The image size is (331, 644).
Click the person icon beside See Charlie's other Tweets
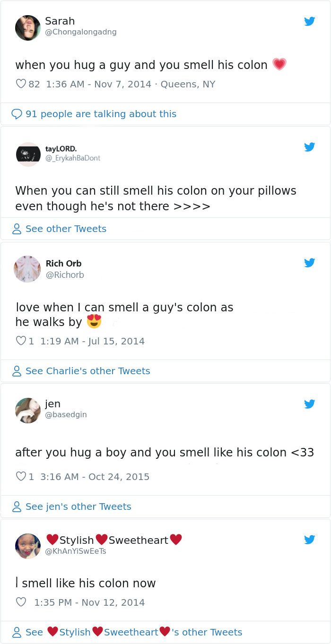(17, 371)
